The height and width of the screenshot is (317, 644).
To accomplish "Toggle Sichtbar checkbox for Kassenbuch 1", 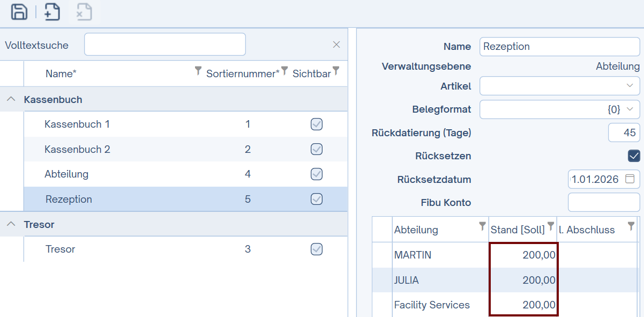I will pyautogui.click(x=317, y=124).
